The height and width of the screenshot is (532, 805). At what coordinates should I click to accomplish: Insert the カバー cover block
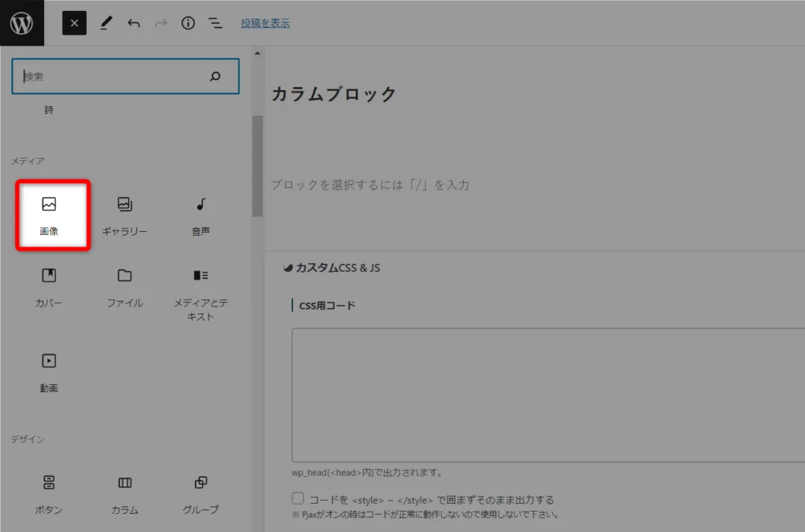(x=49, y=287)
